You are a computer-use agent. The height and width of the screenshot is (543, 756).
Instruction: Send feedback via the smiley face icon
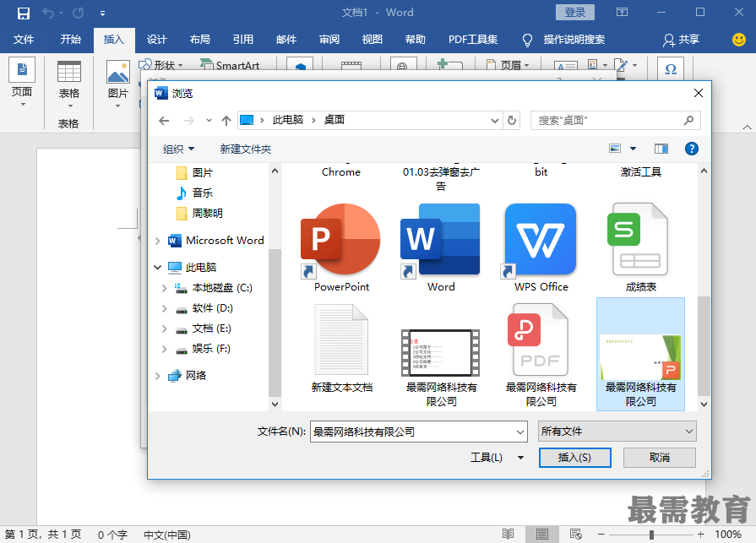pyautogui.click(x=738, y=40)
